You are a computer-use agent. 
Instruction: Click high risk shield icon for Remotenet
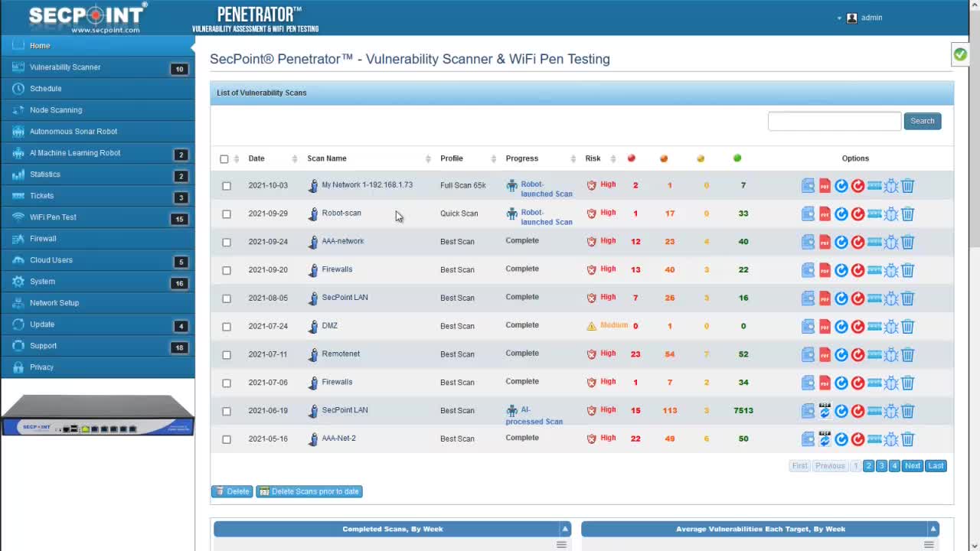pyautogui.click(x=591, y=354)
